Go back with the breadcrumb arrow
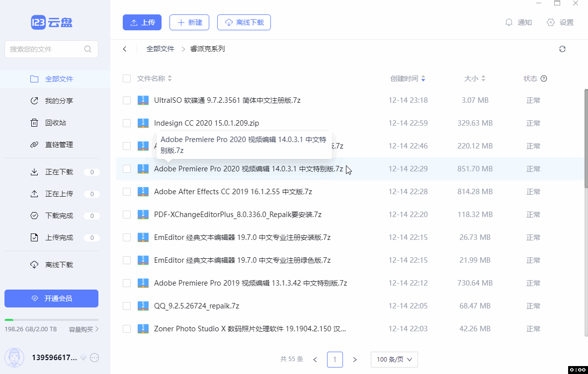The height and width of the screenshot is (374, 588). pyautogui.click(x=125, y=49)
